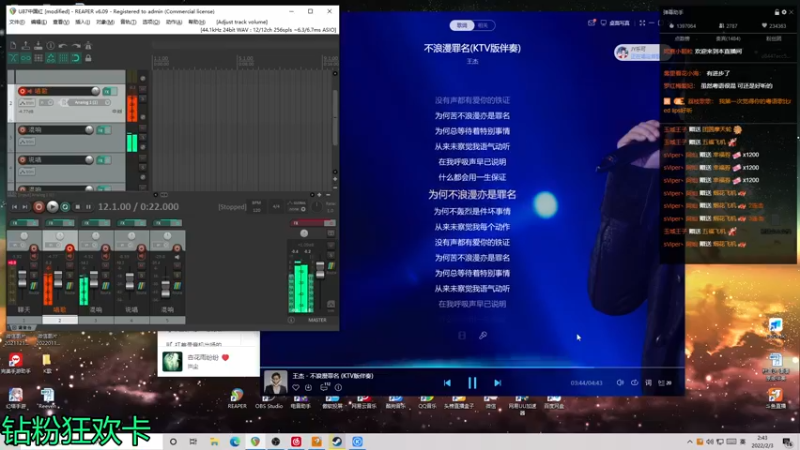Toggle the Repeat loop button in transport

tap(65, 207)
